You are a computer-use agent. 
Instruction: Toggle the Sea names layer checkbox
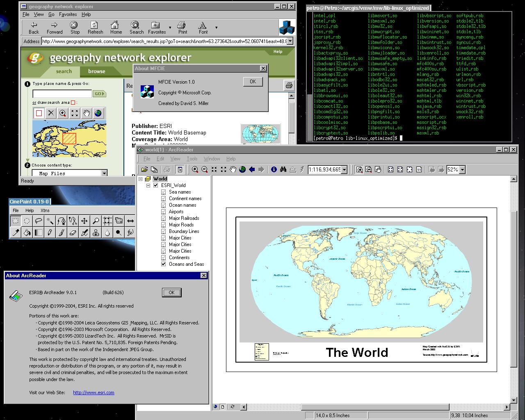click(164, 192)
